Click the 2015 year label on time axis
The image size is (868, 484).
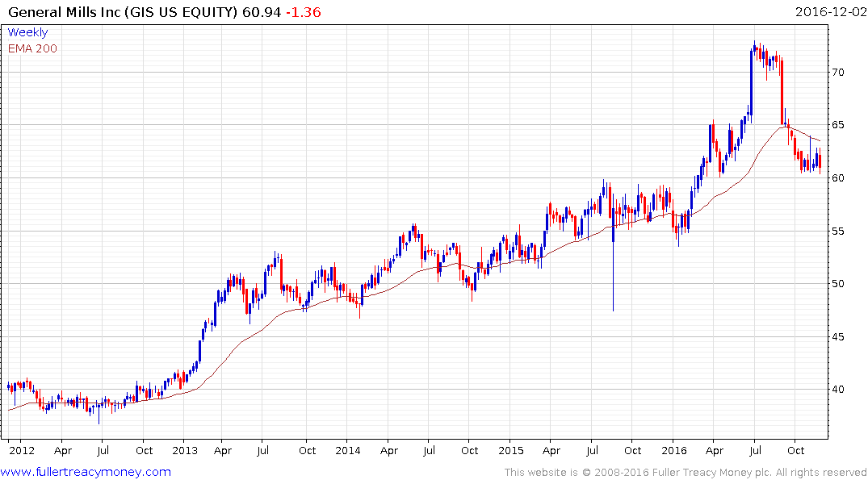point(510,450)
